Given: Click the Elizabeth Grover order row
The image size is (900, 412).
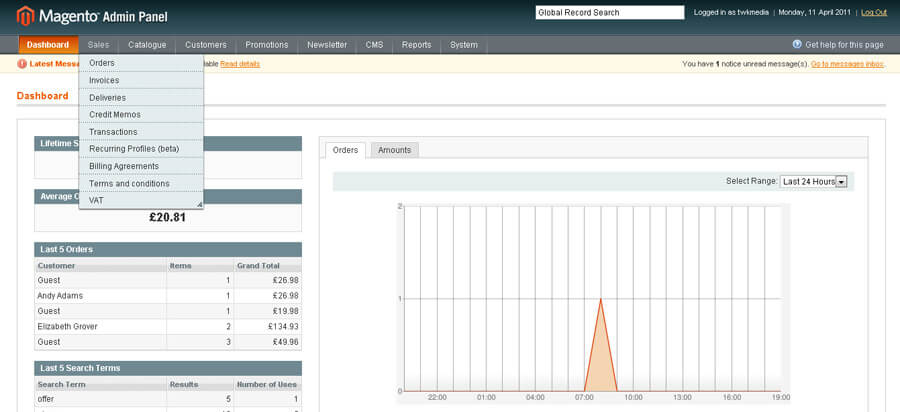Looking at the screenshot, I should [x=168, y=327].
